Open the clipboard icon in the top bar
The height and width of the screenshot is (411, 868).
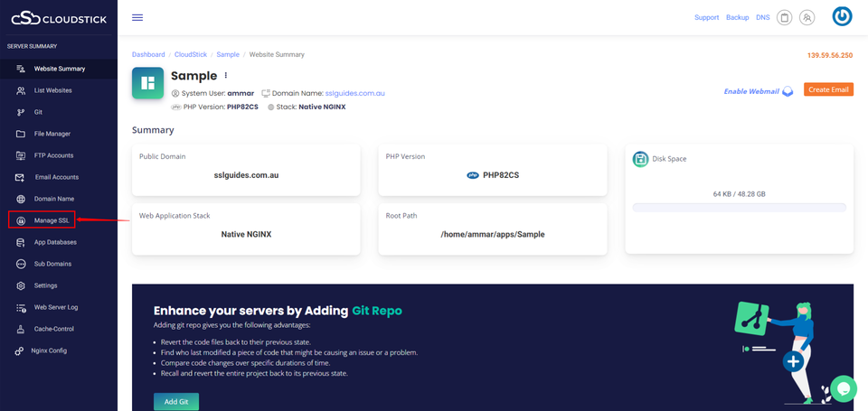tap(785, 17)
